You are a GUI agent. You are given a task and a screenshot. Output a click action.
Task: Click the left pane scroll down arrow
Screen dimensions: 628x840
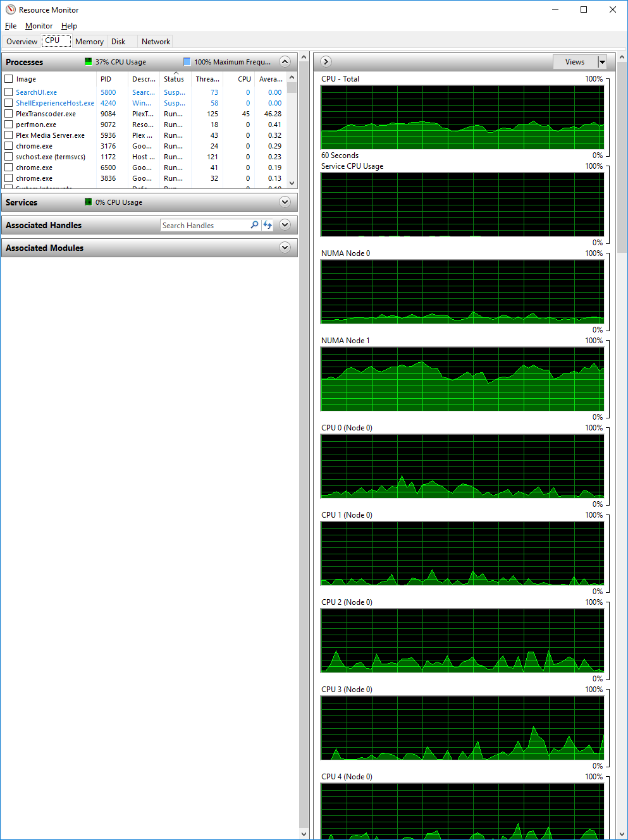coord(304,834)
